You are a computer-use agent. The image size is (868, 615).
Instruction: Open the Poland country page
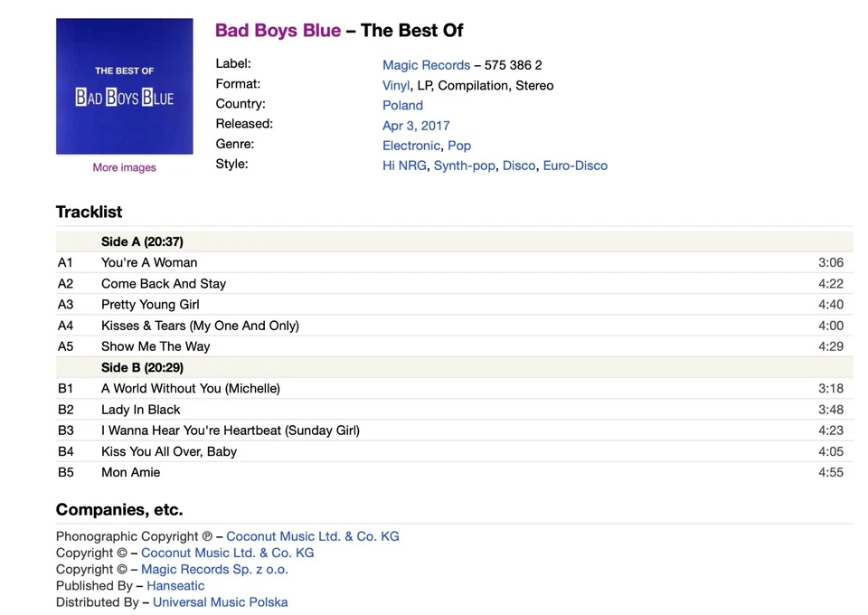point(402,105)
